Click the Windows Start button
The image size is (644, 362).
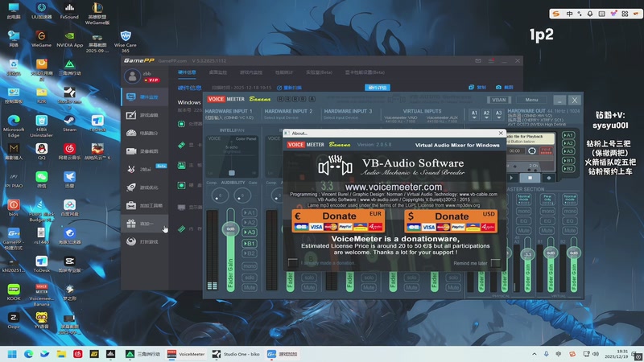click(12, 354)
